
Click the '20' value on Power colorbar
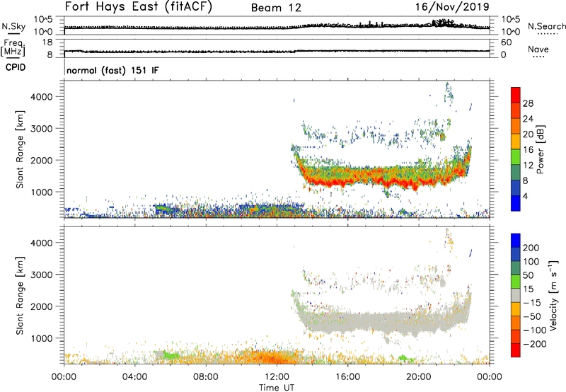[528, 134]
